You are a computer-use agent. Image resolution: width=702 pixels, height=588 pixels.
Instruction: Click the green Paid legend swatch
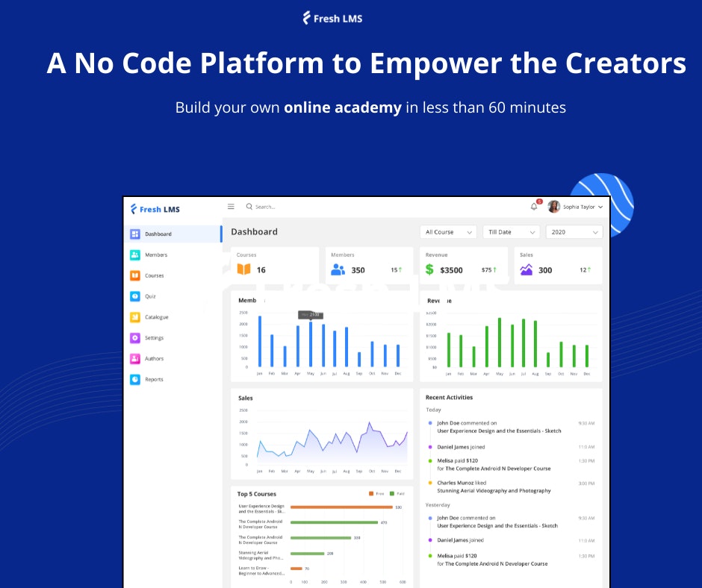click(x=392, y=493)
